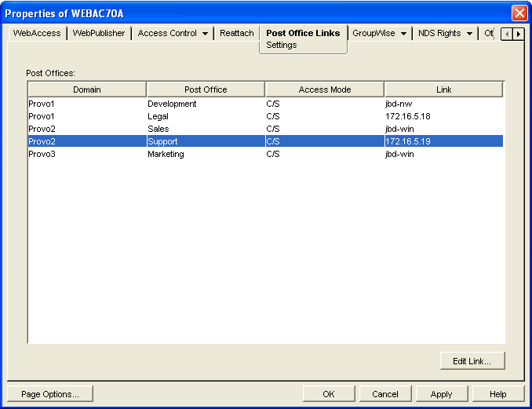
Task: Open Help for this dialog
Action: click(497, 394)
